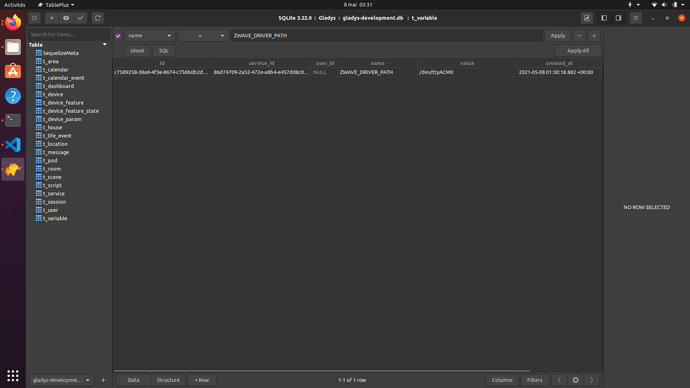
Task: Open Terminal from the dock
Action: 13,120
